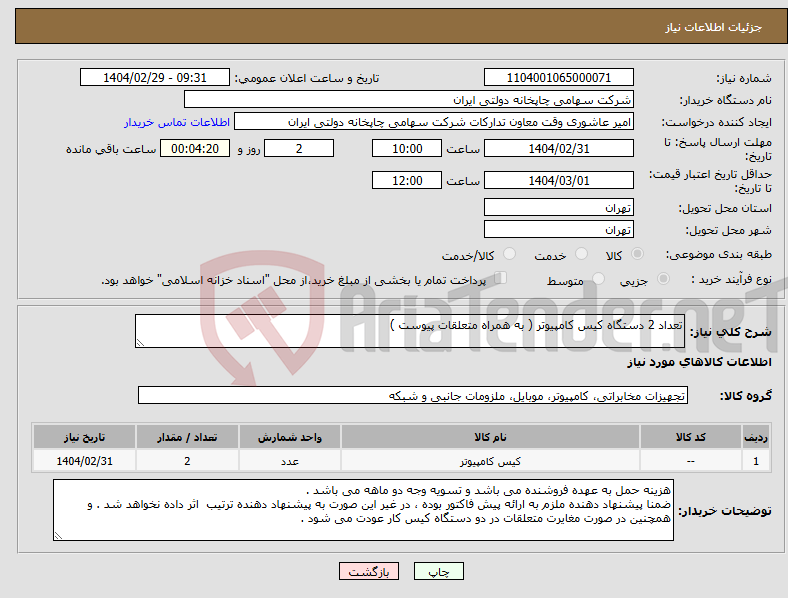Click the announcement date field 1404/02/29 - 09:31
The width and height of the screenshot is (788, 598).
pyautogui.click(x=155, y=77)
